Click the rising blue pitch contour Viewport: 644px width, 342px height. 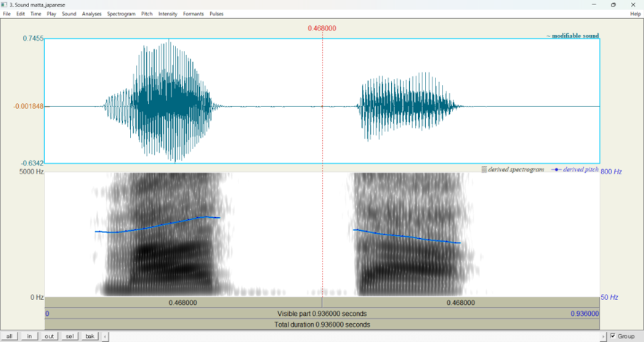[158, 225]
